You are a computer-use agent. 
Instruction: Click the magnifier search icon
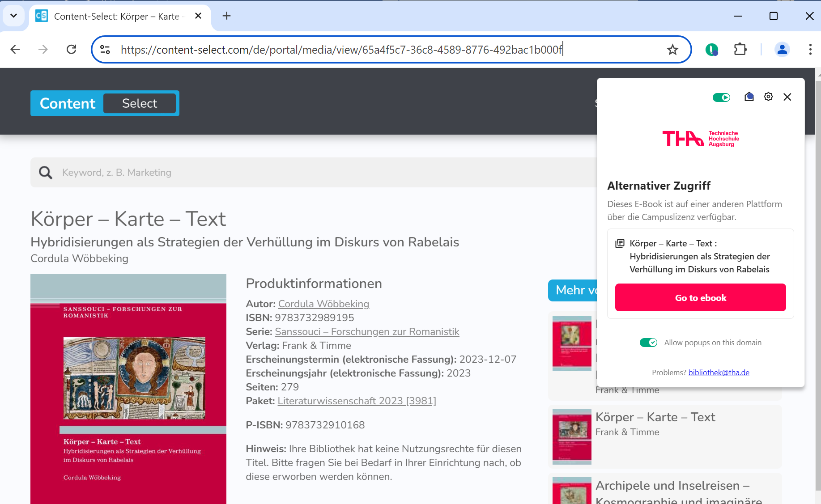click(46, 173)
